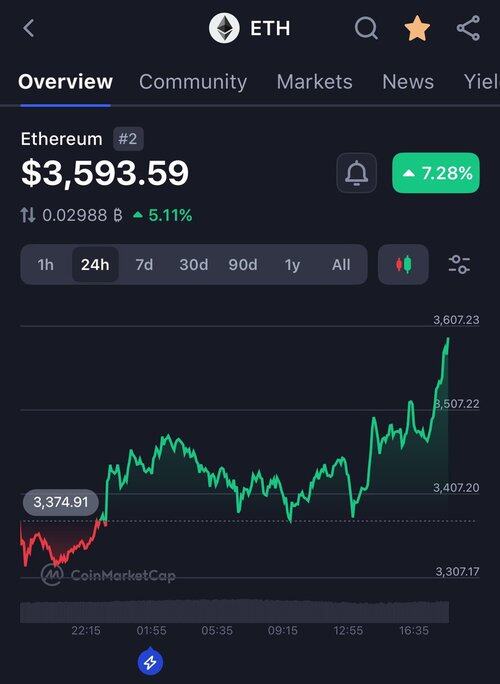Swap ETH/BTC price arrows icon
The width and height of the screenshot is (500, 684).
[x=28, y=215]
